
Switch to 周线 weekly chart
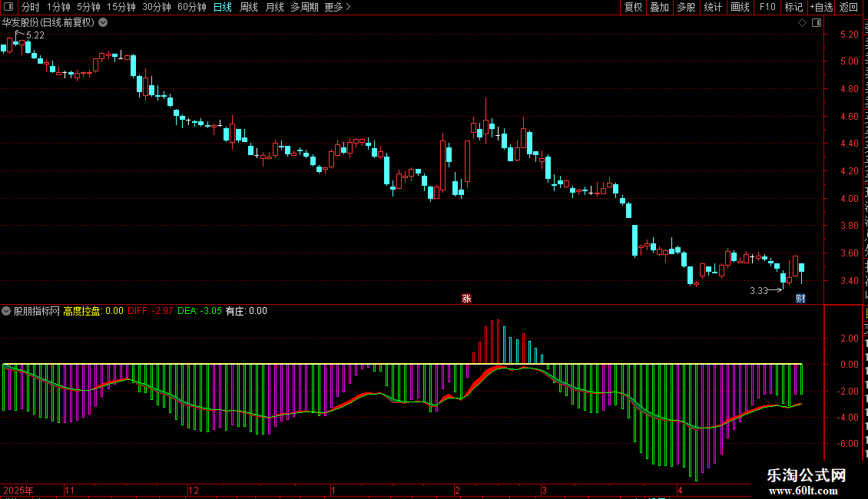[249, 7]
